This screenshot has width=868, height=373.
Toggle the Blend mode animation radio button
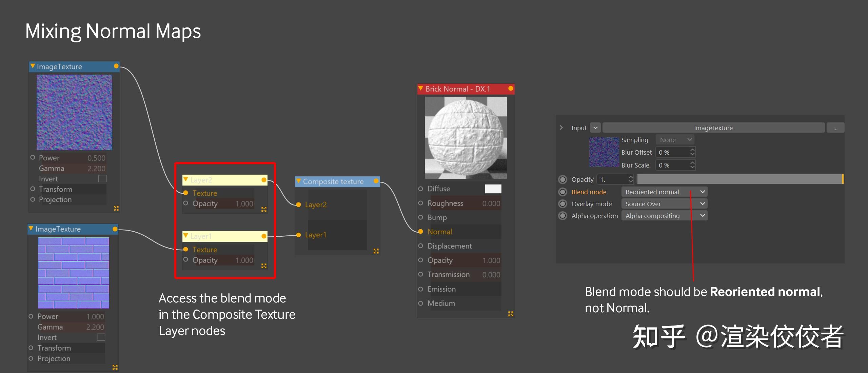(x=563, y=192)
